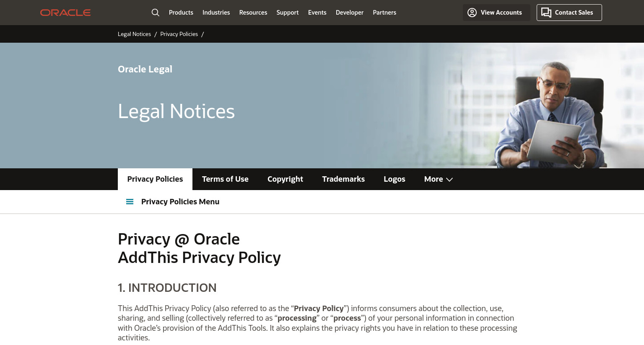
Task: Click the View Accounts user icon
Action: pos(472,13)
